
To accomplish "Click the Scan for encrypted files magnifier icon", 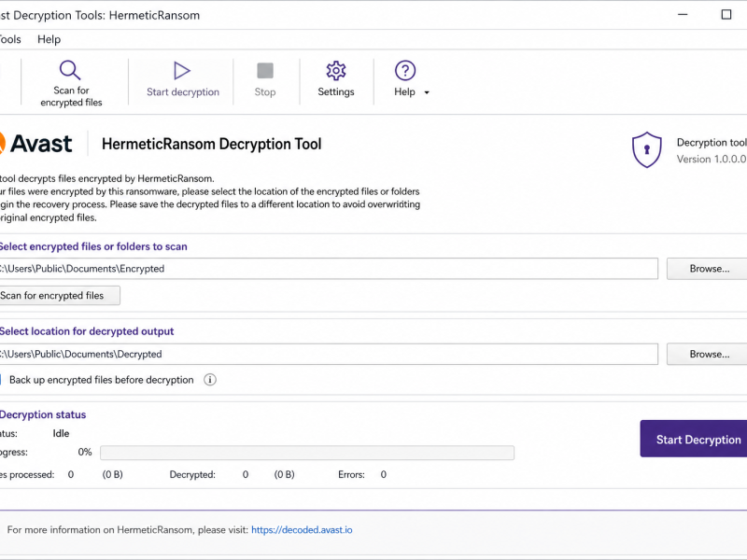I will (70, 70).
